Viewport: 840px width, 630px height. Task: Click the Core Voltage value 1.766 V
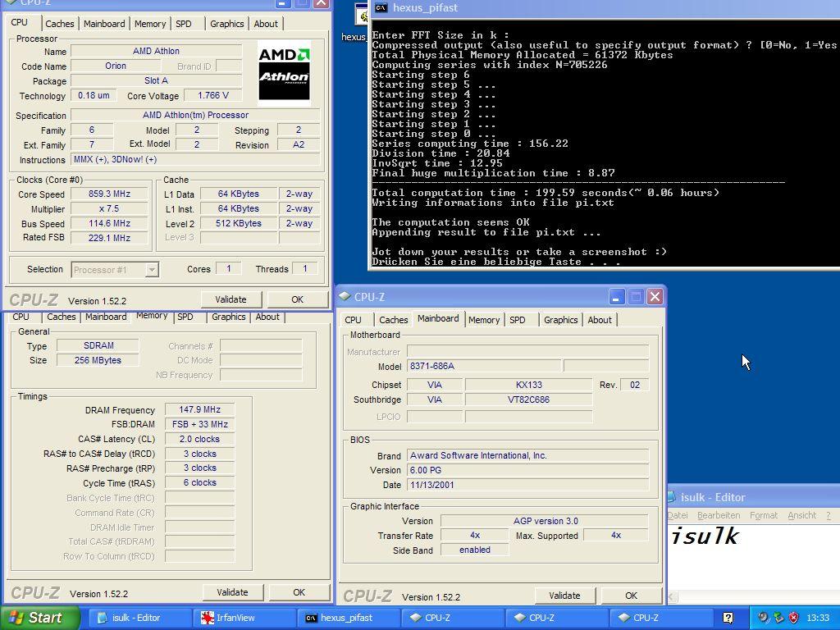point(213,95)
